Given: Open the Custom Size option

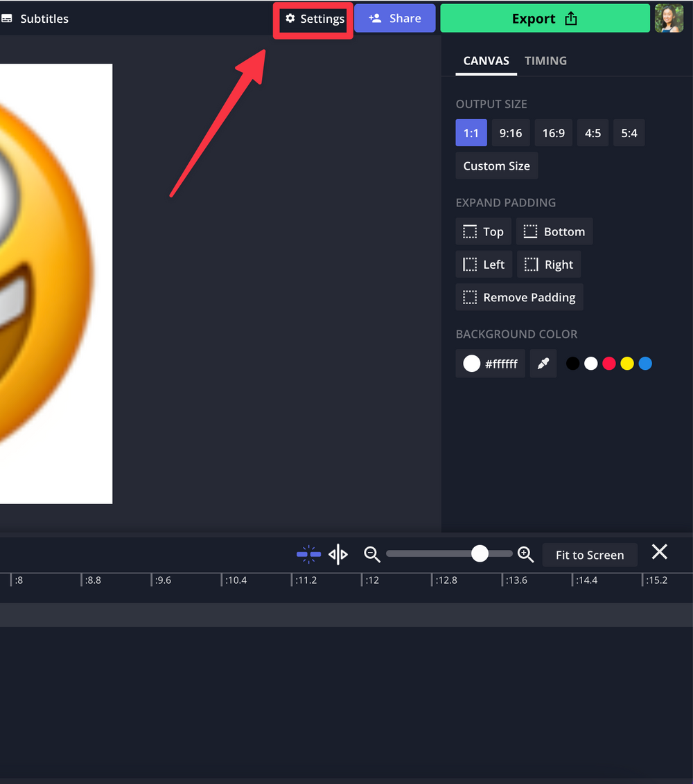Looking at the screenshot, I should coord(496,166).
